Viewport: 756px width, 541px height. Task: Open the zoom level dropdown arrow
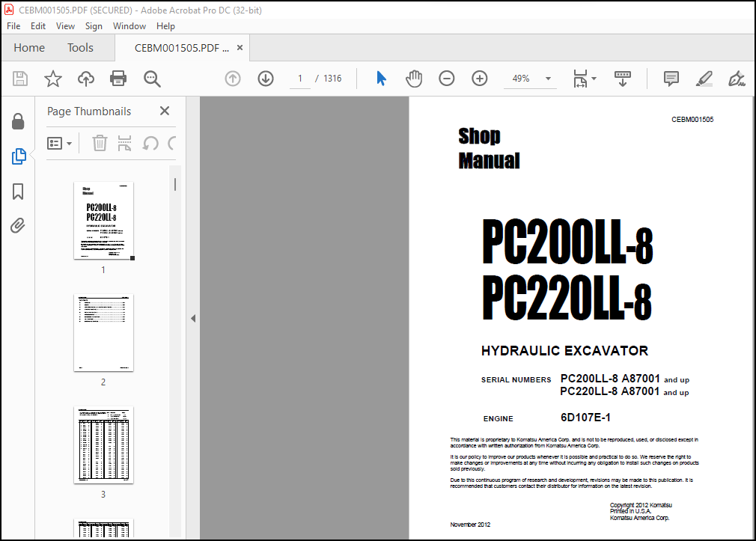pyautogui.click(x=548, y=79)
